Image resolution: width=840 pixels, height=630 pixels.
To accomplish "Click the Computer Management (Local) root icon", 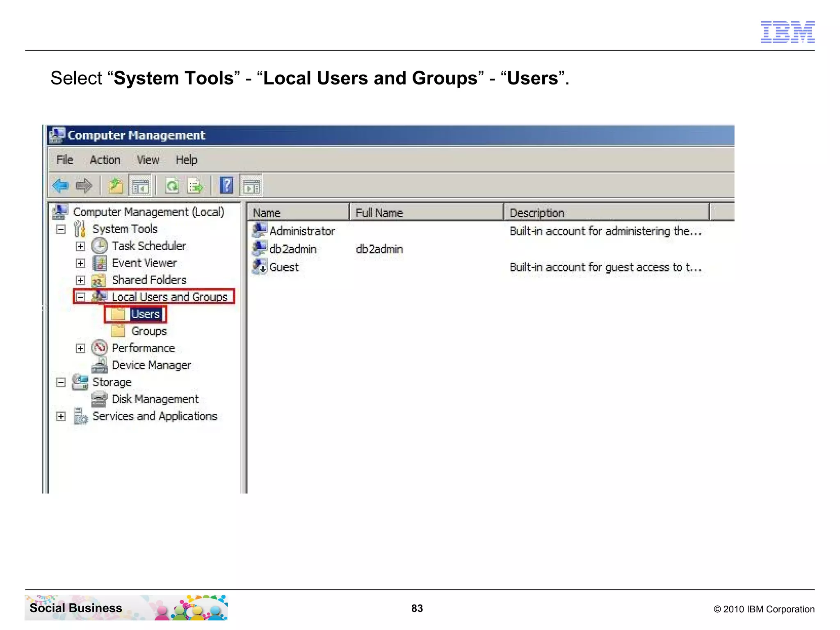I will pyautogui.click(x=60, y=212).
